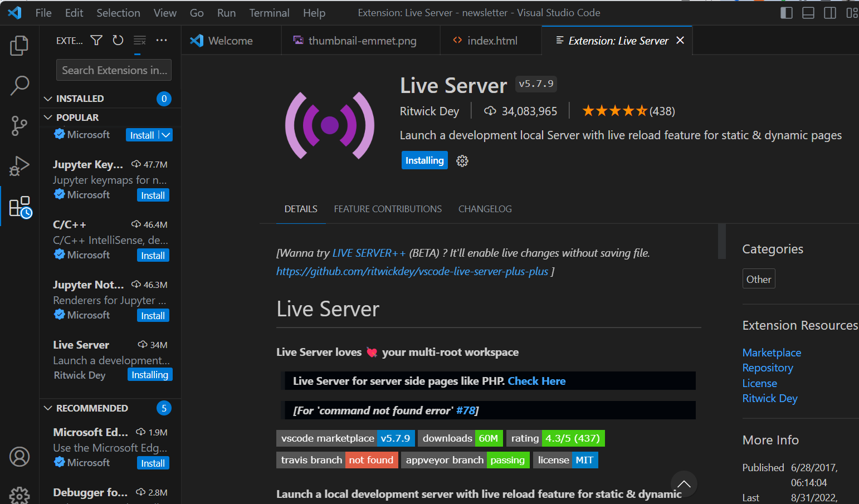Click the VS Code logo in title bar

point(14,12)
